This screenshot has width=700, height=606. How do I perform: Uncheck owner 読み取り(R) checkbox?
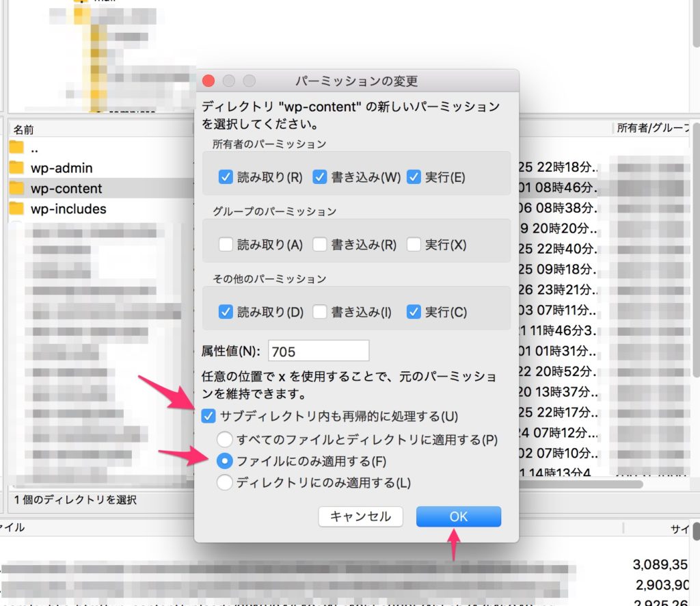(226, 177)
